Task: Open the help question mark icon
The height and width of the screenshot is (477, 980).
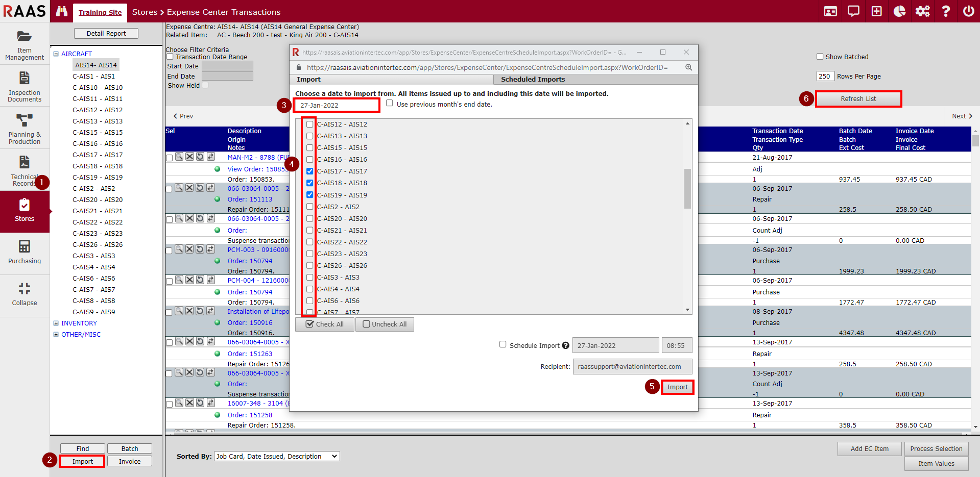Action: coord(945,11)
